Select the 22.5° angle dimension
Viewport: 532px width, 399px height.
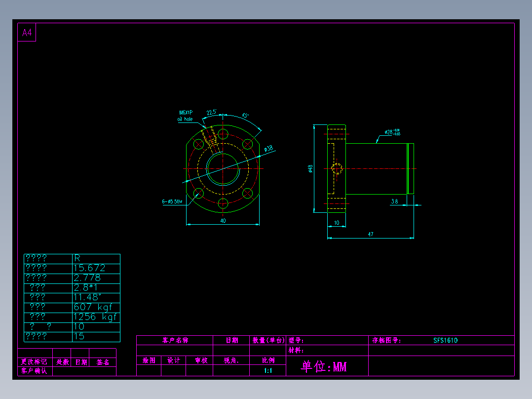211,112
